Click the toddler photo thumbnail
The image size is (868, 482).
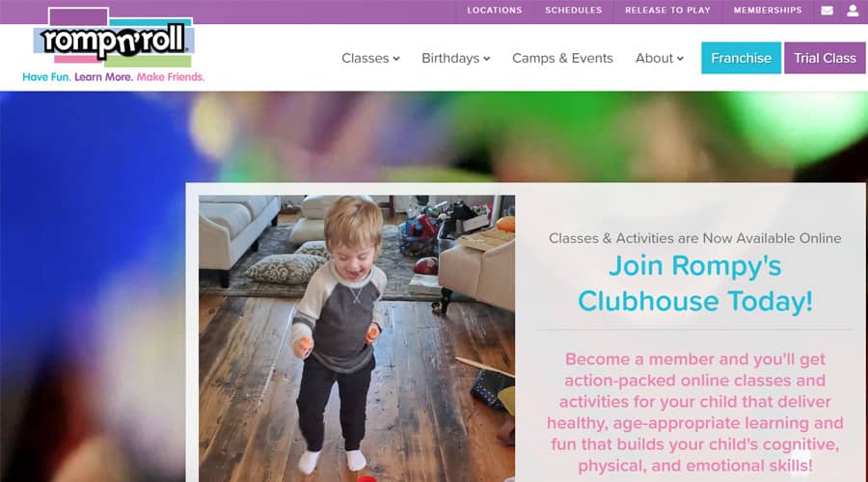pyautogui.click(x=357, y=338)
